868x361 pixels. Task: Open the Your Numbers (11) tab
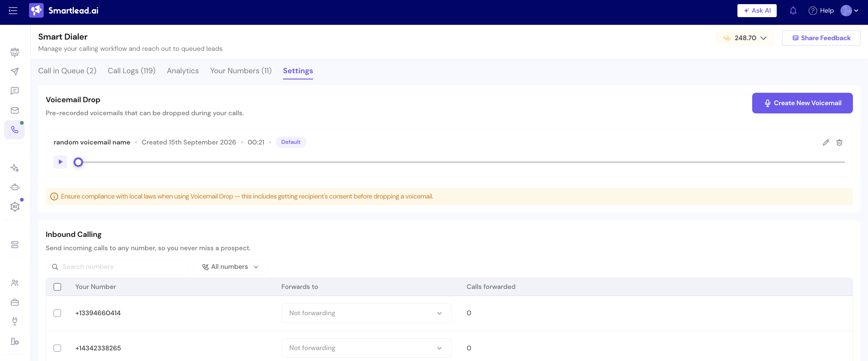click(241, 71)
